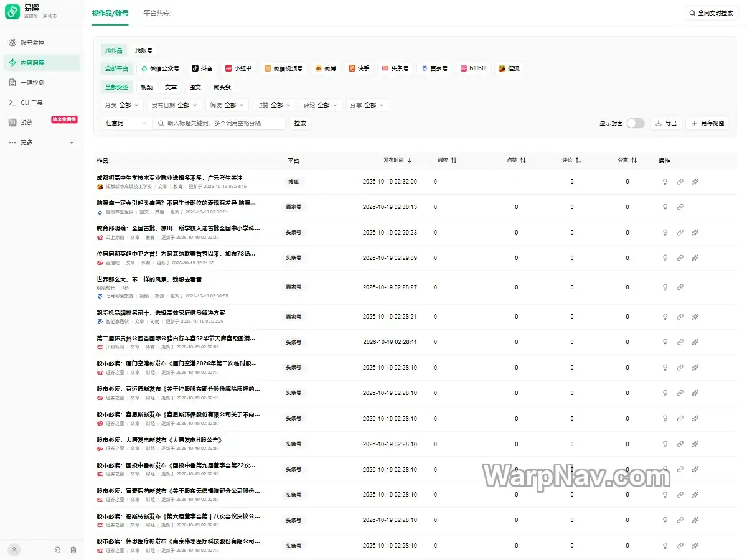Switch to the 找账号 tab
Image resolution: width=747 pixels, height=560 pixels.
click(144, 50)
